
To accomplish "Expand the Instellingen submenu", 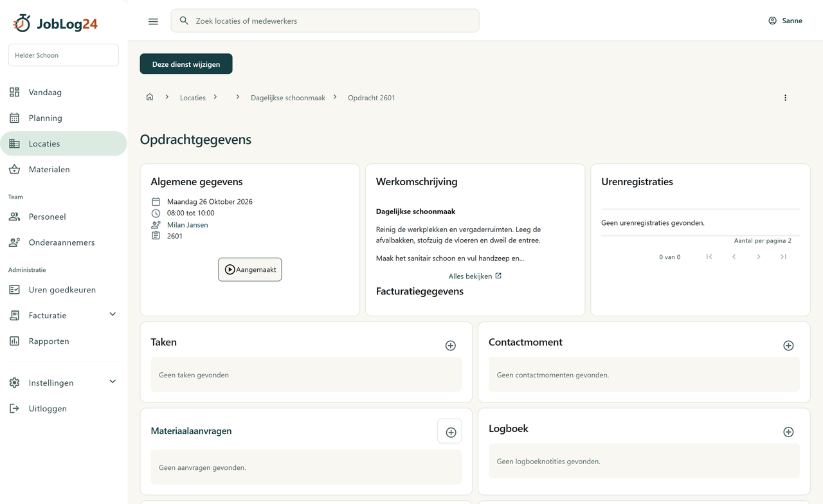I will click(x=113, y=382).
